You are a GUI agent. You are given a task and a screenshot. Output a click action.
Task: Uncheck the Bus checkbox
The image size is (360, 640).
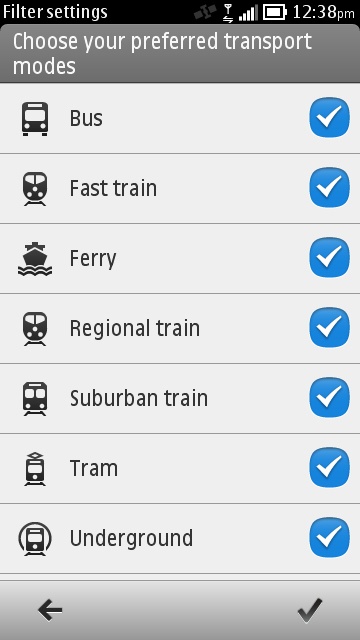(x=329, y=117)
